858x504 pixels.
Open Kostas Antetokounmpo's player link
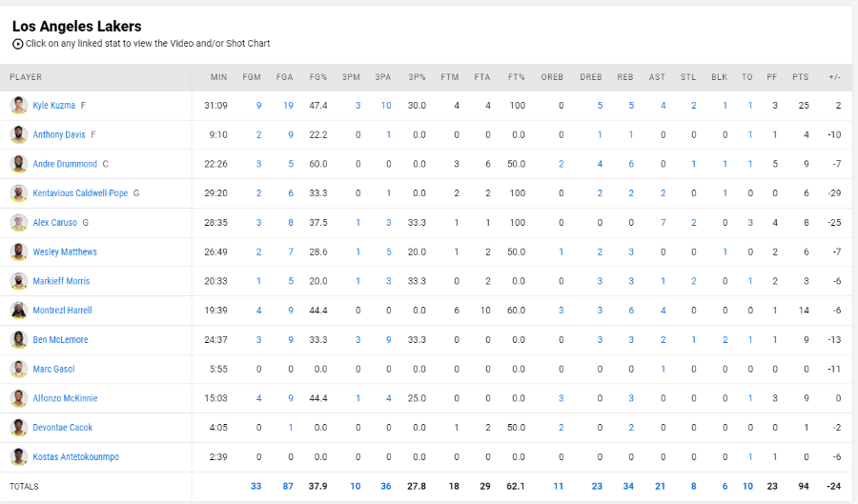click(x=75, y=456)
